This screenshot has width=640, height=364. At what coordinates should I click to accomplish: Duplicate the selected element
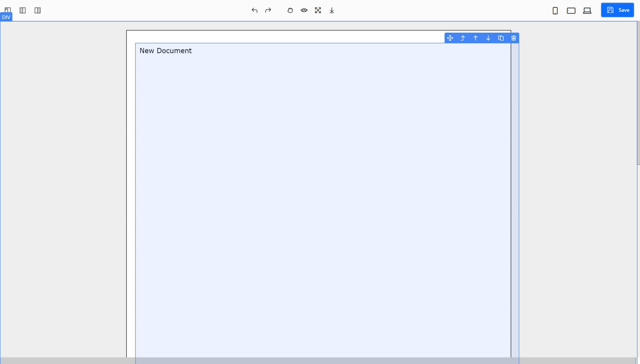501,38
